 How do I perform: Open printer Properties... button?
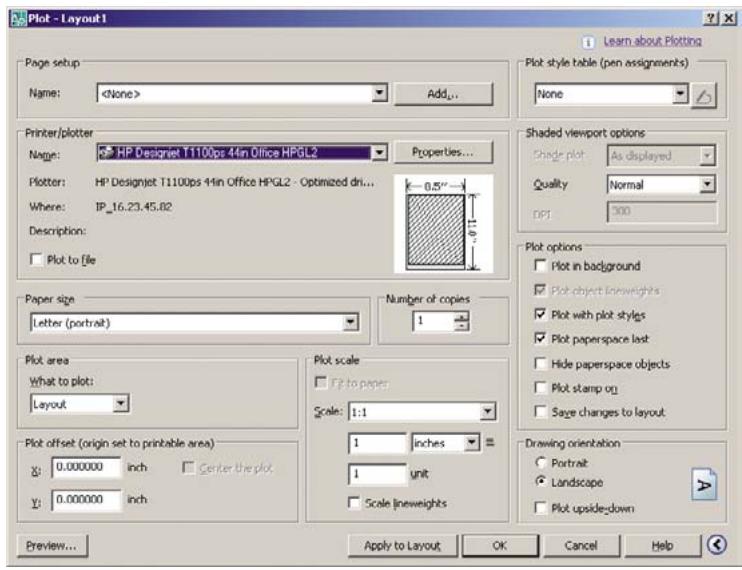click(443, 152)
